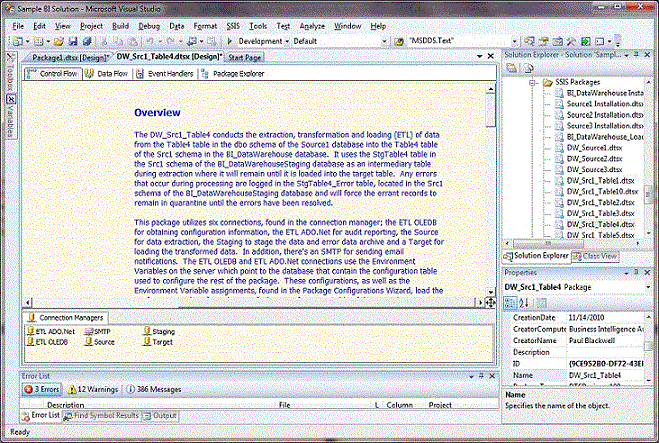The image size is (659, 443).
Task: Click the Undo toolbar icon
Action: point(150,41)
